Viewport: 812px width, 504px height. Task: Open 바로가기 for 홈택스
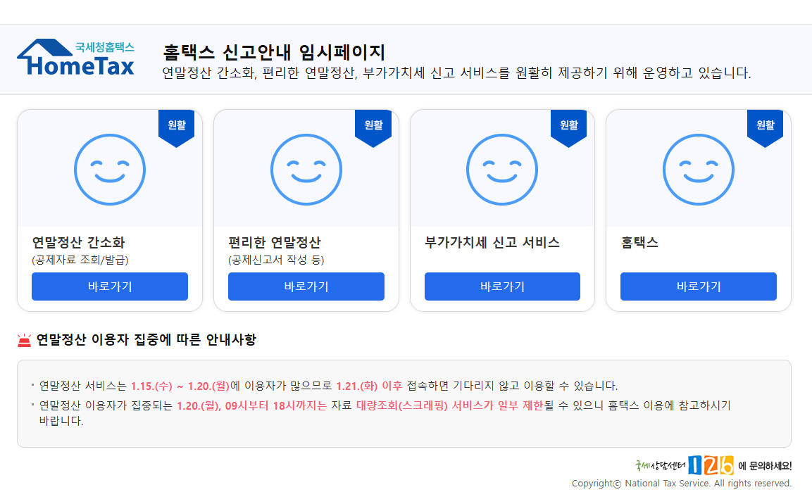point(699,286)
